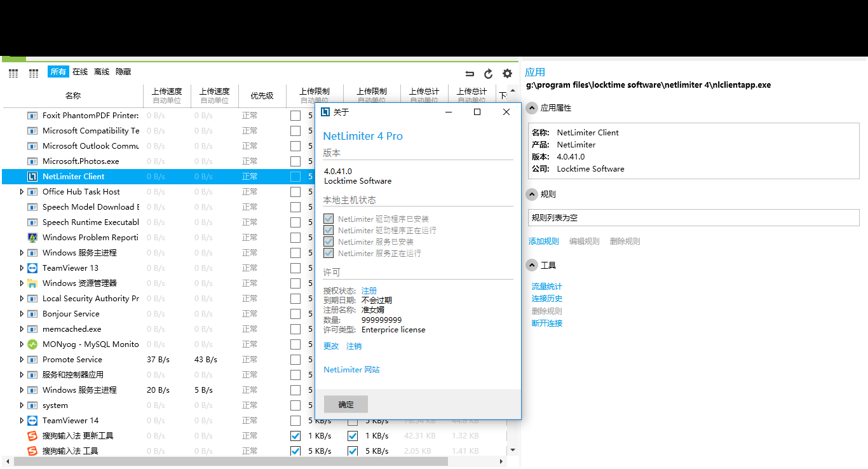Click the Speech Model Download row icon
Image resolution: width=868 pixels, height=469 pixels.
point(32,207)
